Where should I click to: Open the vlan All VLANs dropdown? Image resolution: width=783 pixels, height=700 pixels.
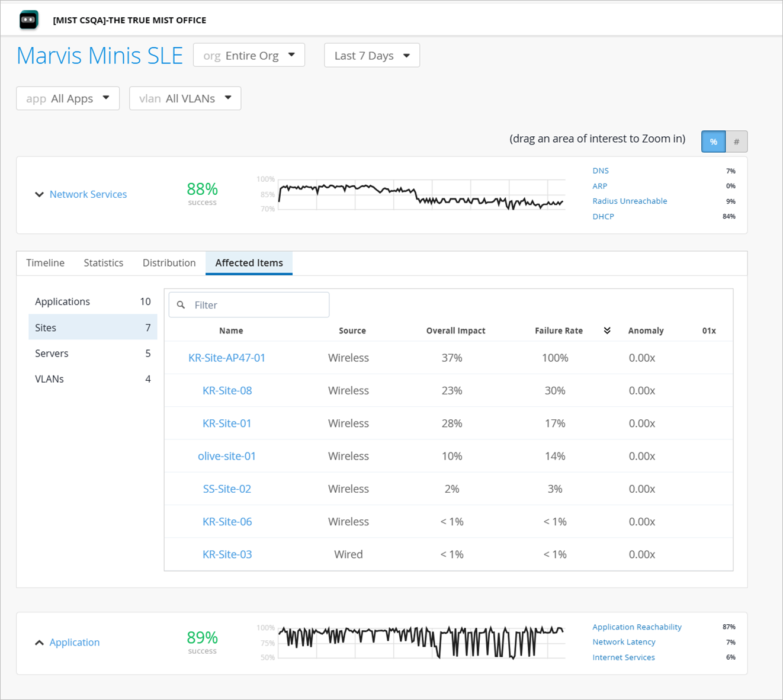click(x=185, y=98)
